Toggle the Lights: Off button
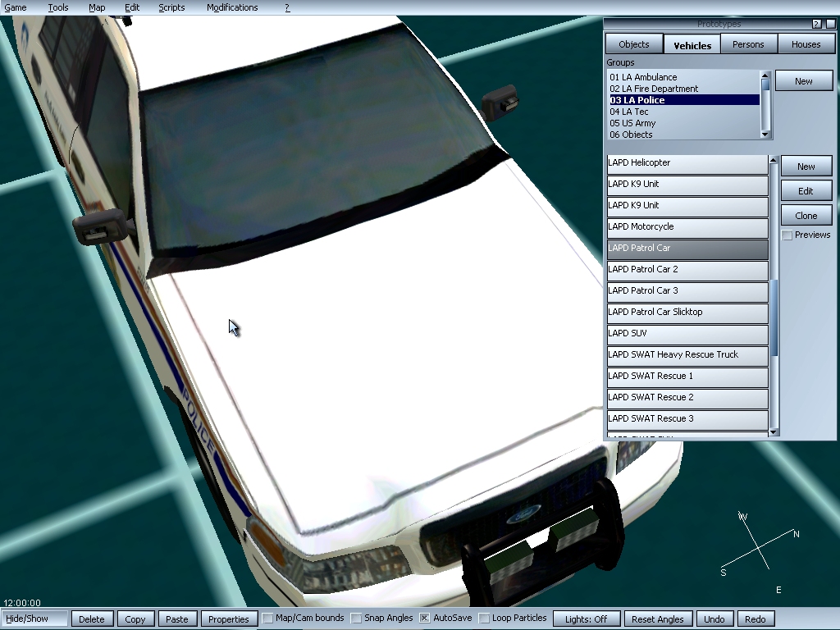This screenshot has height=630, width=840. click(x=586, y=619)
